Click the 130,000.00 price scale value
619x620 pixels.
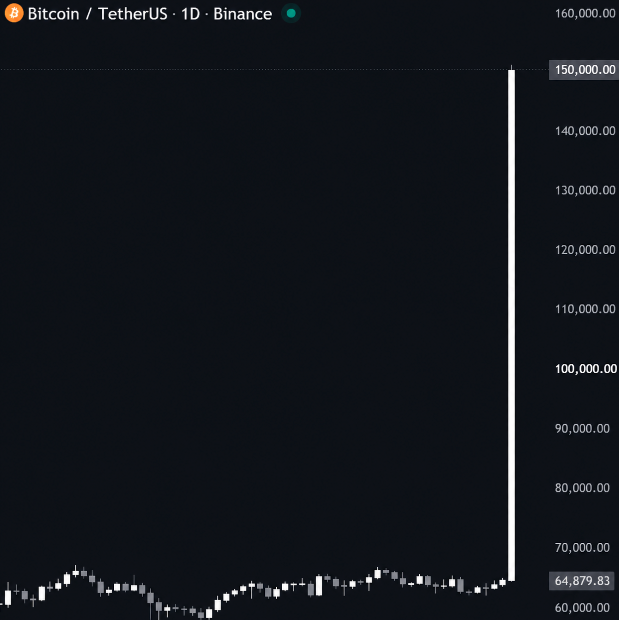coord(585,190)
